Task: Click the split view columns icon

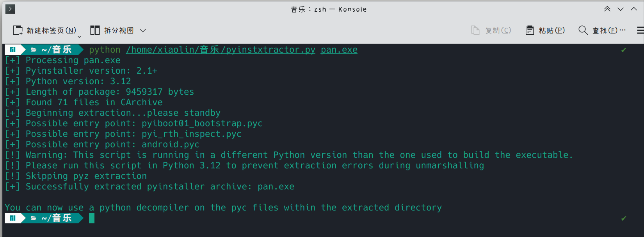Action: [95, 30]
